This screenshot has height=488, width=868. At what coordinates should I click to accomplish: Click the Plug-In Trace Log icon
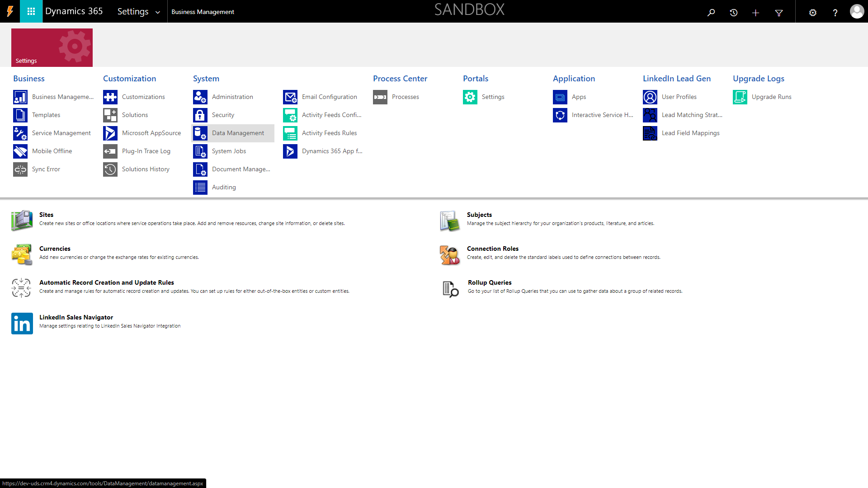(110, 151)
